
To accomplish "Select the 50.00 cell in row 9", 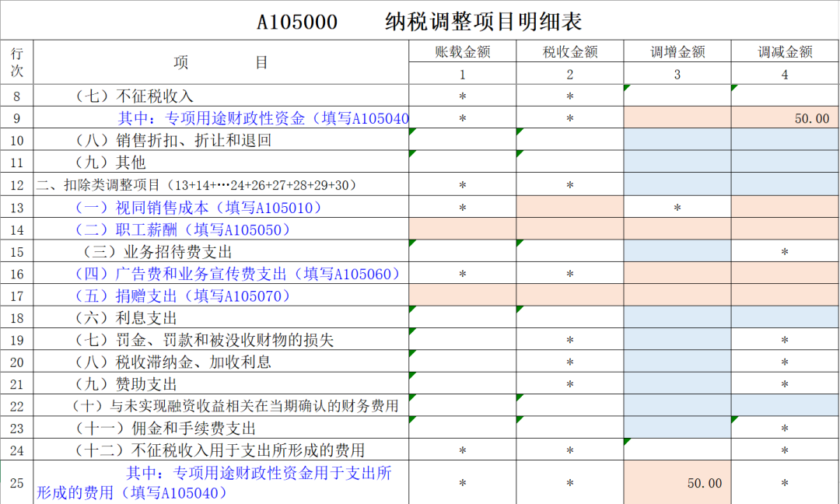I will point(785,119).
